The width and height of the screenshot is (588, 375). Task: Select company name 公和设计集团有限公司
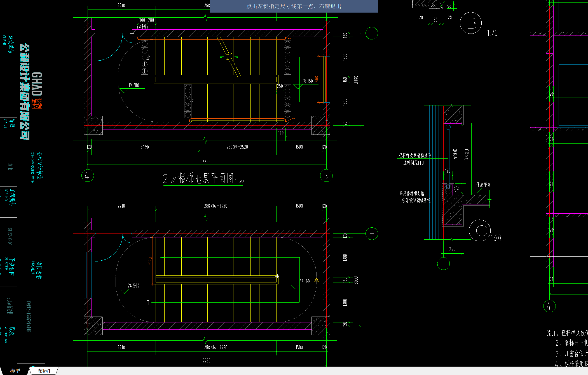[25, 91]
